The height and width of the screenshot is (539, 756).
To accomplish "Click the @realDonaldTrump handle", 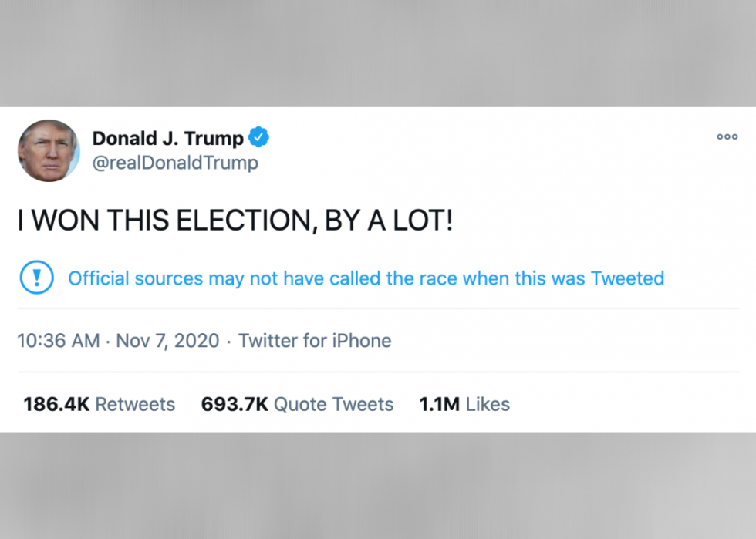I will (x=175, y=163).
